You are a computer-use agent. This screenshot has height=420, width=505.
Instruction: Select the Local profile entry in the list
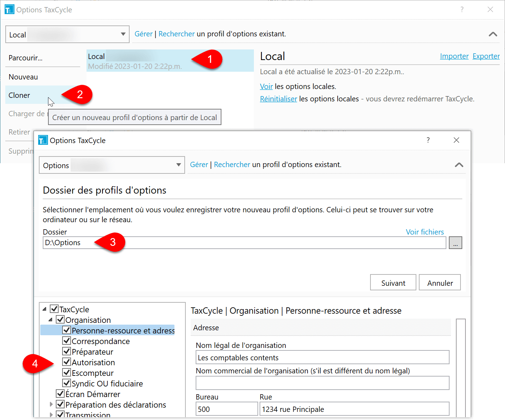[170, 61]
